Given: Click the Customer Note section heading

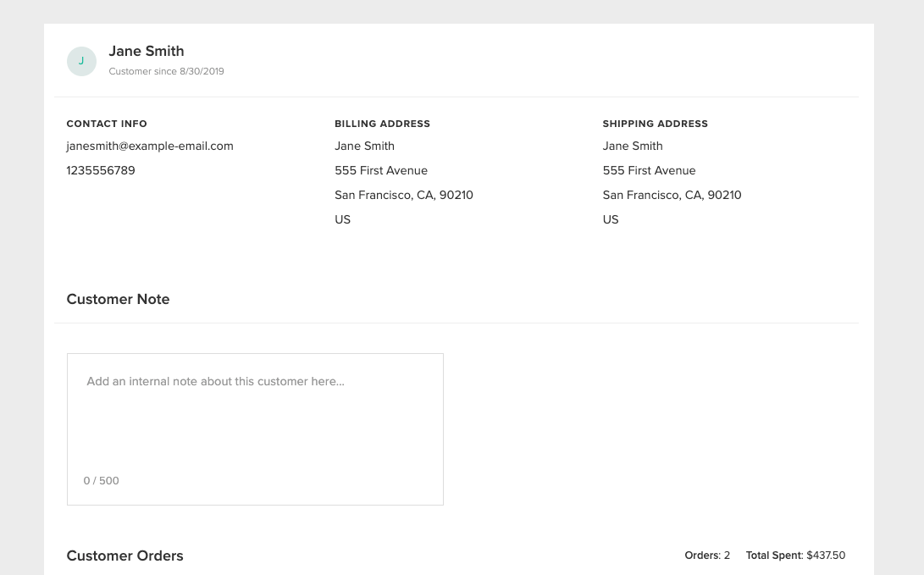Looking at the screenshot, I should point(118,299).
